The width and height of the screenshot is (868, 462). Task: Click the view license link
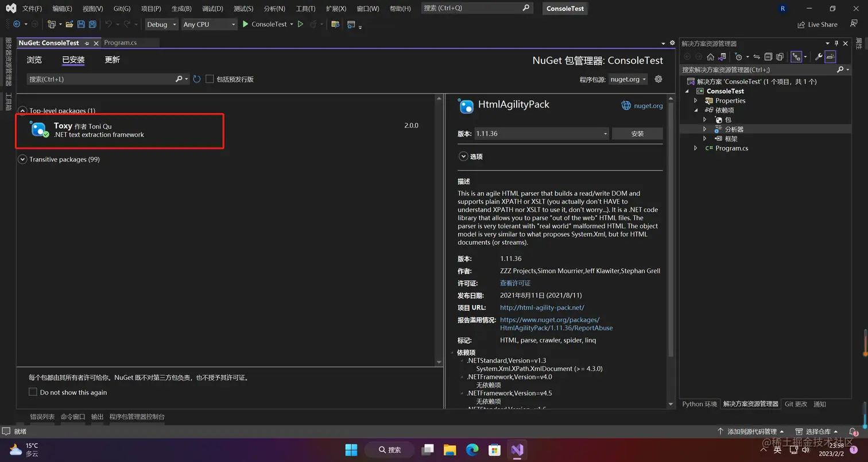point(515,283)
